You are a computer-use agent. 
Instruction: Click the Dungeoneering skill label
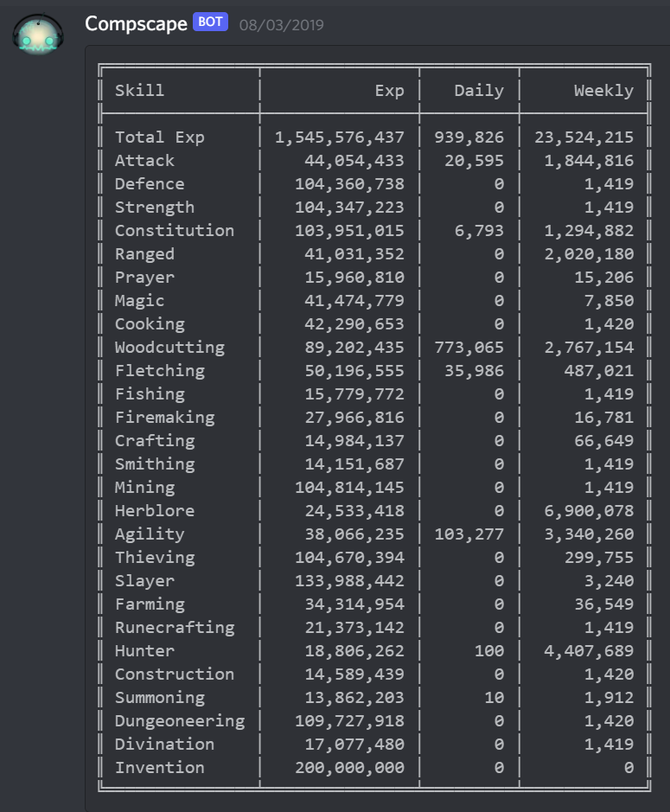(x=179, y=720)
